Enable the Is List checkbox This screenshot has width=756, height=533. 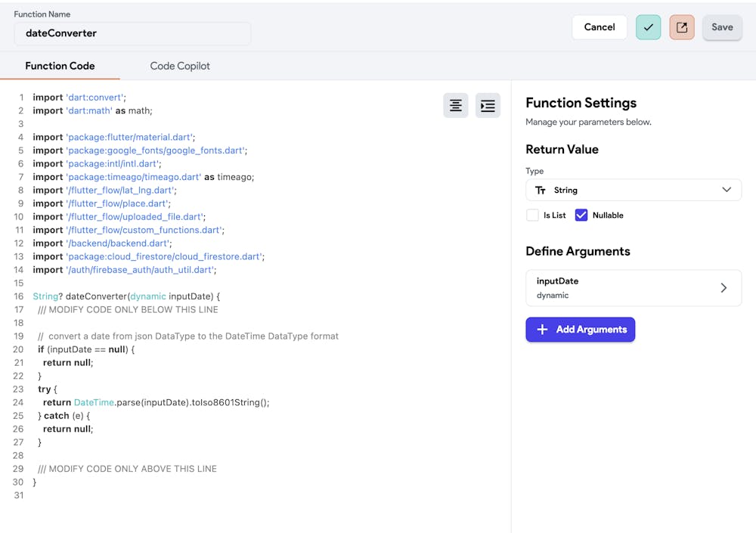click(533, 215)
